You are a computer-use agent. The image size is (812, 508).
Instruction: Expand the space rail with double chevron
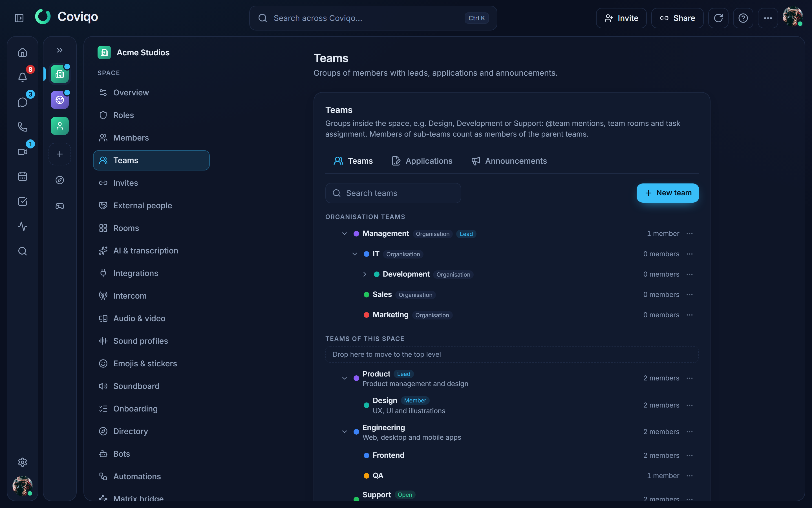click(x=60, y=50)
